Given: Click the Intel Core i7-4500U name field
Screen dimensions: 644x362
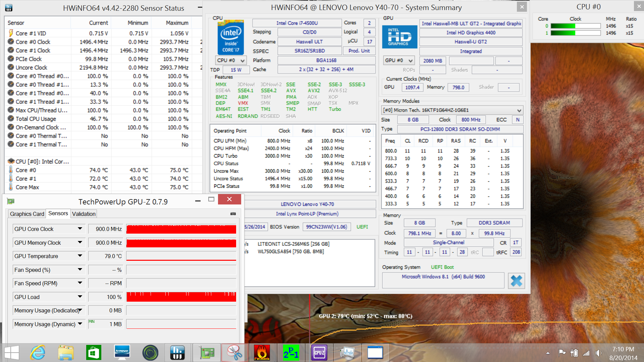Looking at the screenshot, I should point(297,23).
